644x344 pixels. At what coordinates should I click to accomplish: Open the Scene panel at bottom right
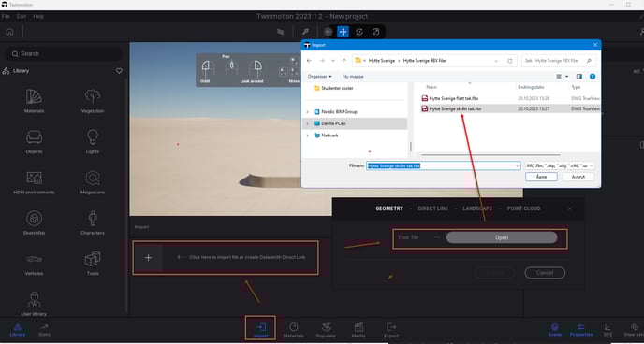554,330
